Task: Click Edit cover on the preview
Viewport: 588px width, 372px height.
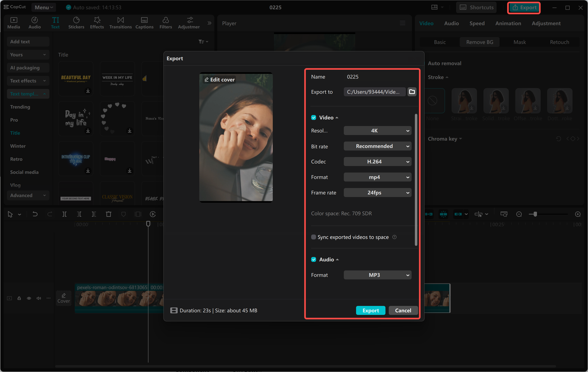Action: click(219, 79)
